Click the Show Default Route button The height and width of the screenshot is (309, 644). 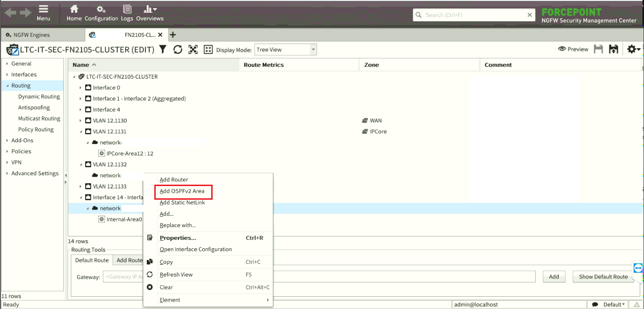click(x=603, y=277)
